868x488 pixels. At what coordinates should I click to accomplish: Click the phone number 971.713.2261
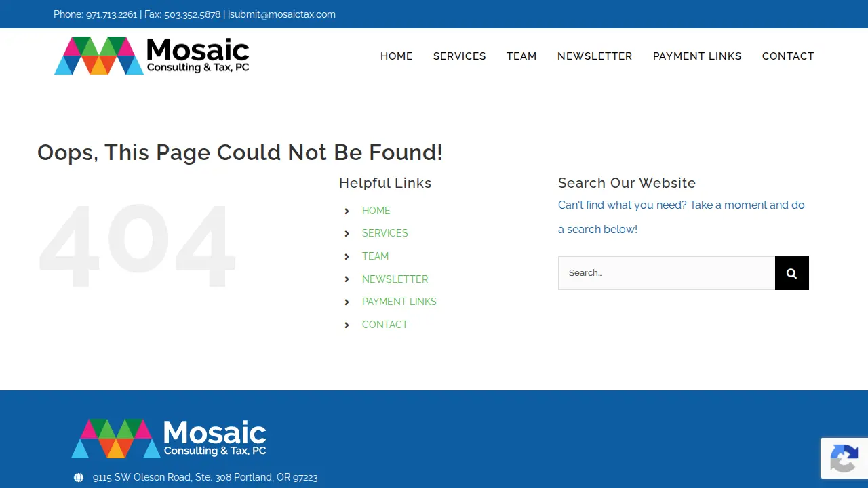(x=111, y=14)
